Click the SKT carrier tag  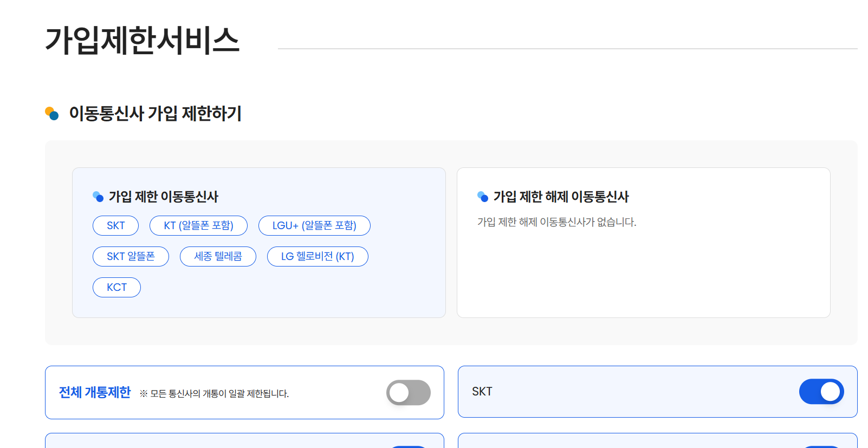115,225
